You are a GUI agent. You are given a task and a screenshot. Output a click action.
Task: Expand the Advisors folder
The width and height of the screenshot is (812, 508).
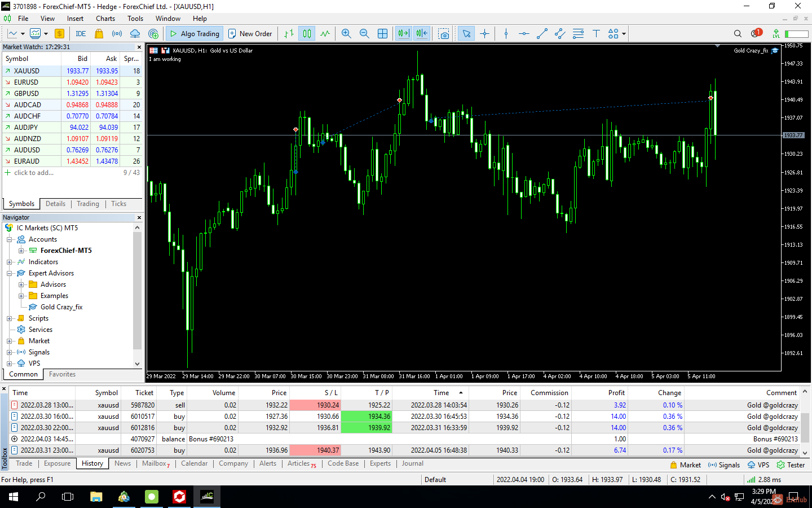point(21,284)
